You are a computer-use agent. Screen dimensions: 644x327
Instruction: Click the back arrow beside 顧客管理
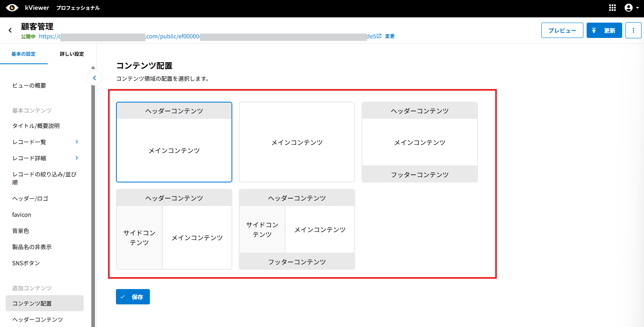pyautogui.click(x=10, y=30)
